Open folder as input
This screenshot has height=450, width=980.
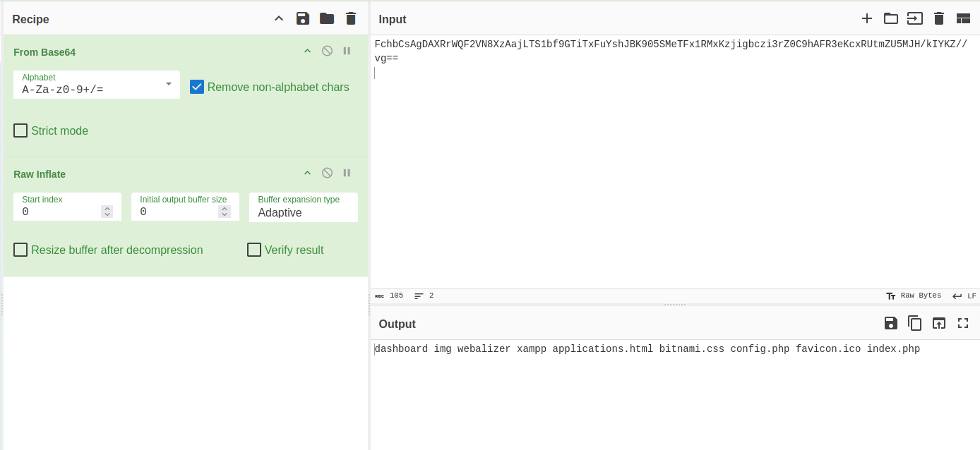891,18
